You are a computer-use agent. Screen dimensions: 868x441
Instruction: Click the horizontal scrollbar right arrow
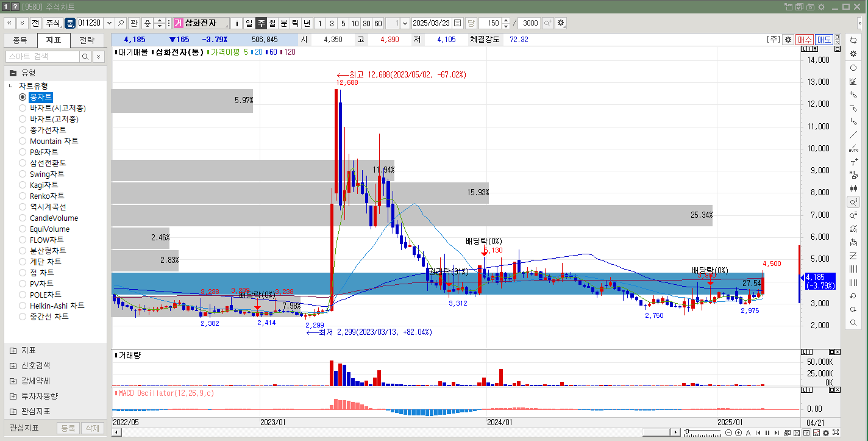pyautogui.click(x=675, y=432)
